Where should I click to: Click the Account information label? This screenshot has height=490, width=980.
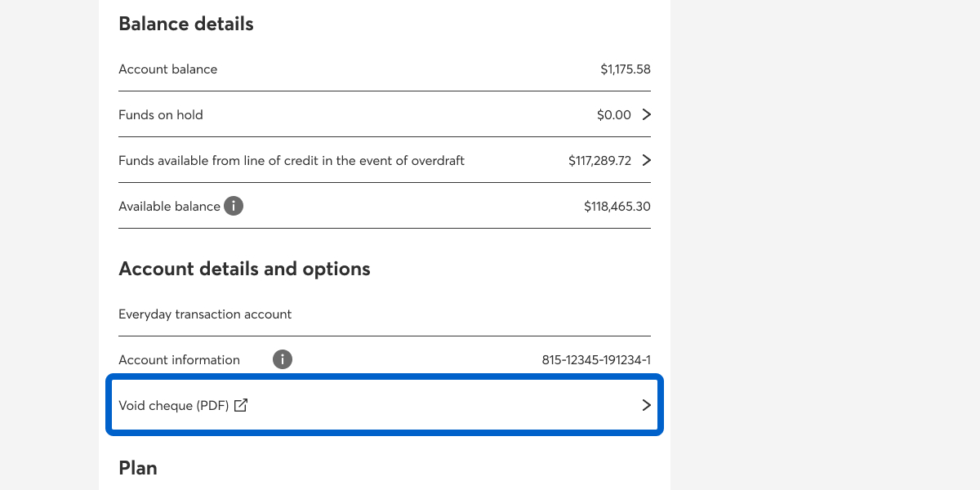click(x=179, y=360)
